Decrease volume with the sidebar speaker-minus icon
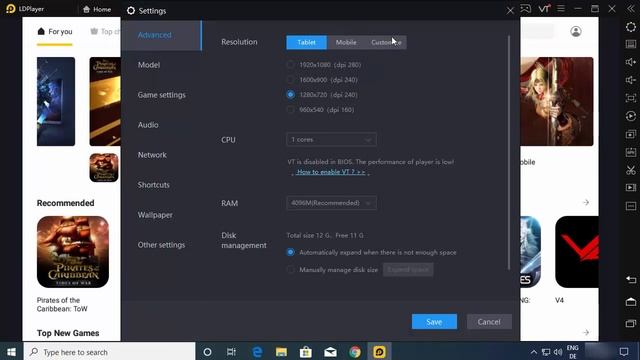The image size is (640, 360). [631, 80]
